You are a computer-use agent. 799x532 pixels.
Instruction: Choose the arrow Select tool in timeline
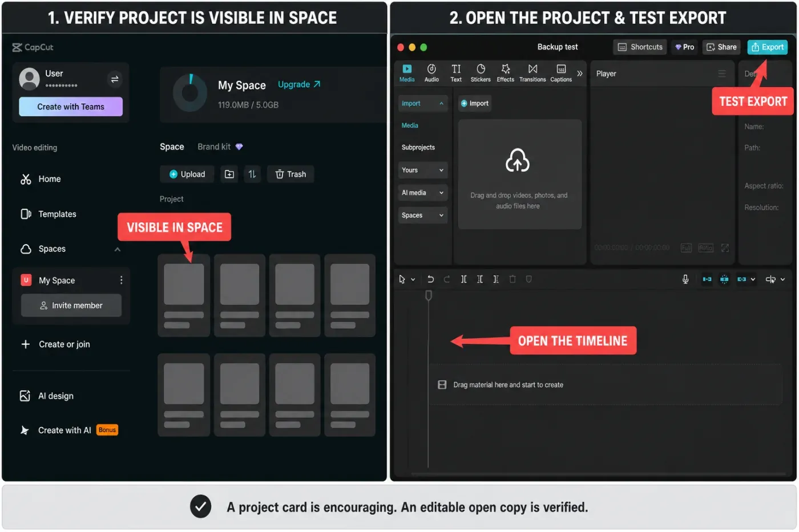(x=402, y=279)
